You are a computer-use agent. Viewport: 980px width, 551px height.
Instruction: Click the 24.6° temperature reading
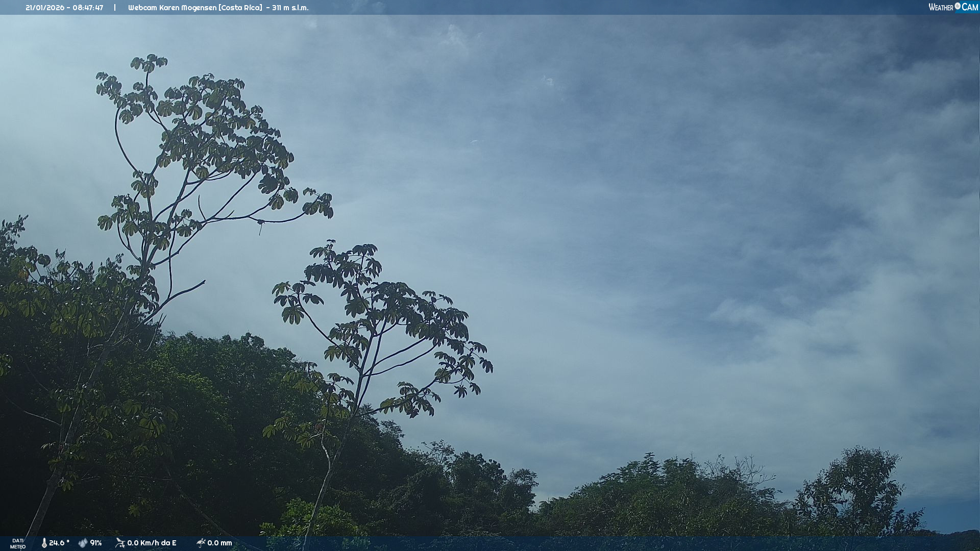(59, 543)
